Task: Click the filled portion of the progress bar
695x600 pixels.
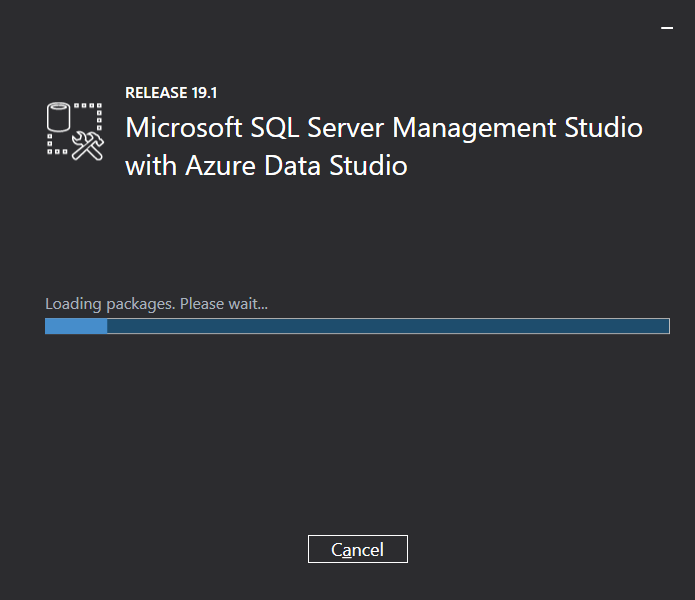Action: coord(76,326)
